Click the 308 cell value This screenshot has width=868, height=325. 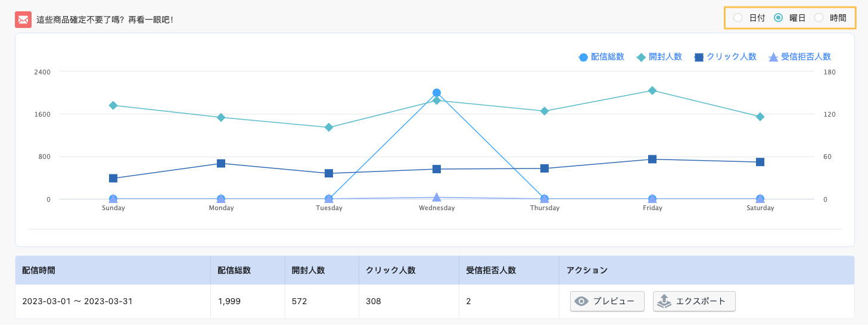[x=374, y=301]
